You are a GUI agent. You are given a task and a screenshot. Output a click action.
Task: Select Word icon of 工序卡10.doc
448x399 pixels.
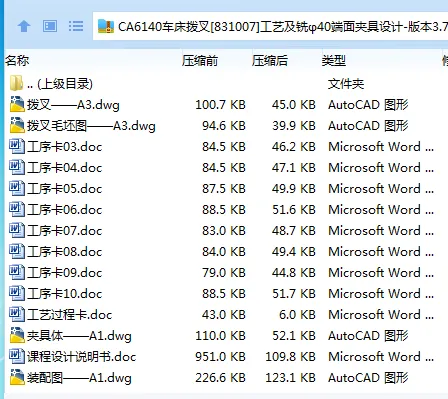[x=17, y=293]
